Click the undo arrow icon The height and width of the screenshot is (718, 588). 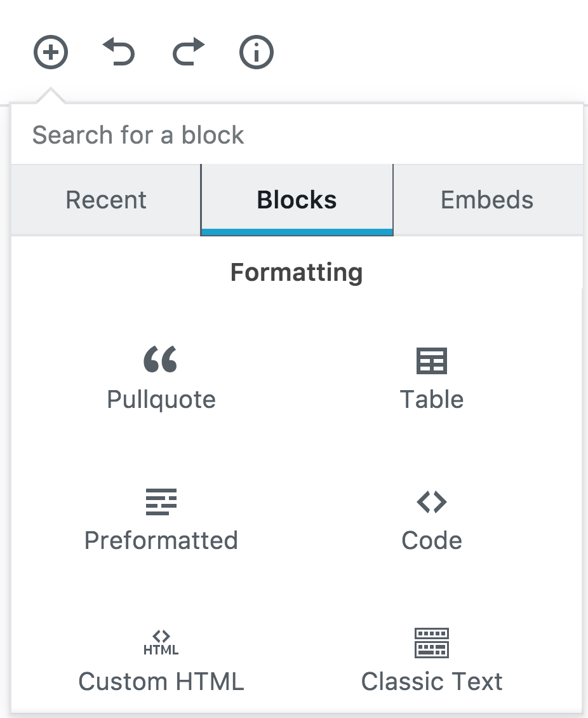click(x=119, y=51)
